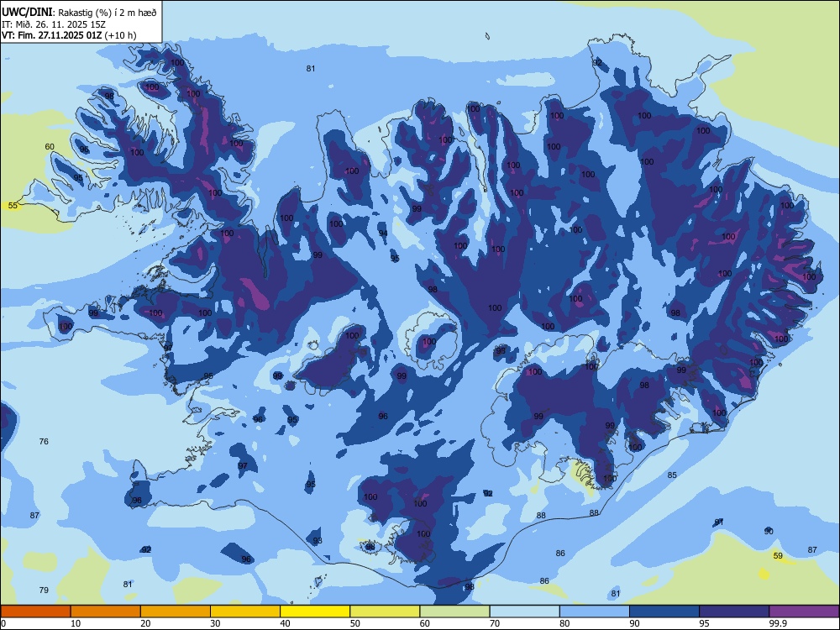Click the '70' legend scale label
This screenshot has height=630, width=840.
tap(495, 623)
